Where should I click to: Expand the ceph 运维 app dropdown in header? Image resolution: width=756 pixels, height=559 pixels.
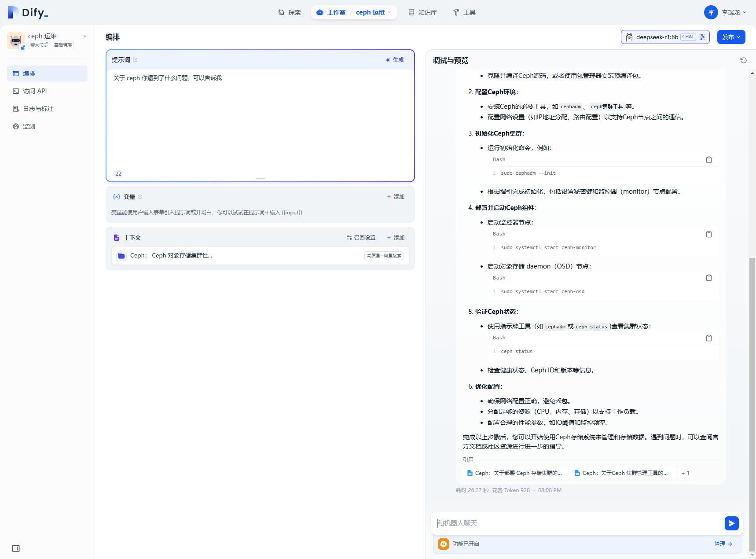(373, 12)
